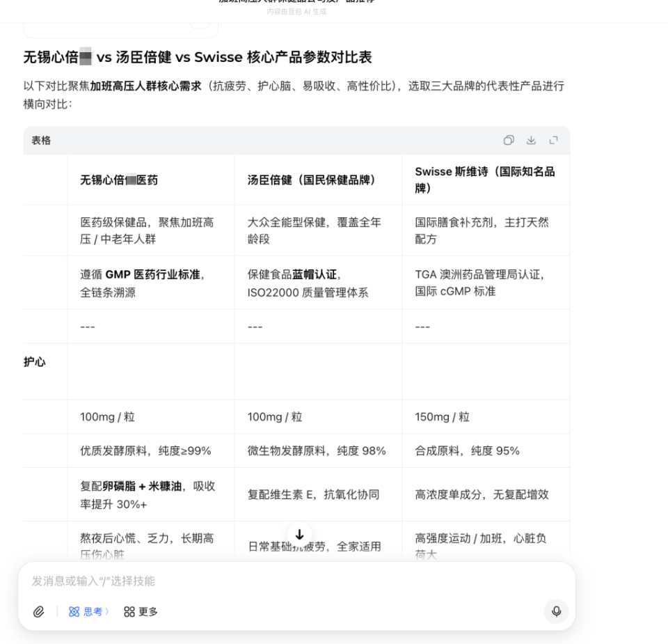This screenshot has height=644, width=668.
Task: Select the 无锡心倍医药 column header
Action: tap(120, 179)
